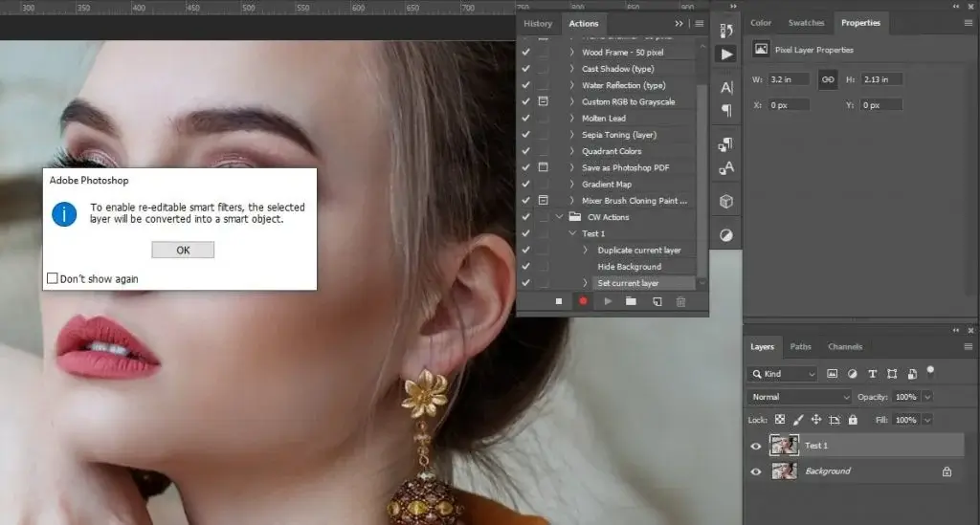Image resolution: width=980 pixels, height=525 pixels.
Task: Create a new action set folder icon
Action: 632,301
